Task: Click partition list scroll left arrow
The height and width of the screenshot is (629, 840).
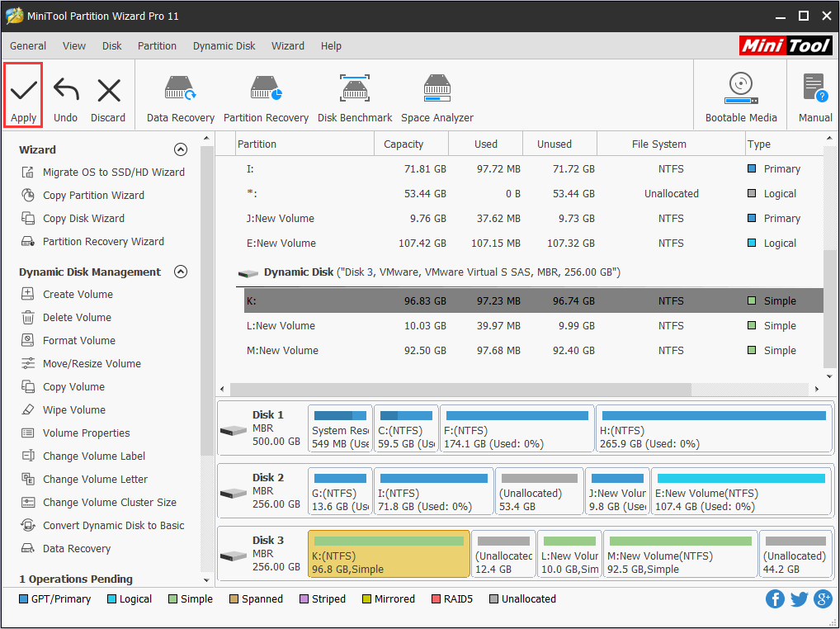Action: [x=223, y=389]
